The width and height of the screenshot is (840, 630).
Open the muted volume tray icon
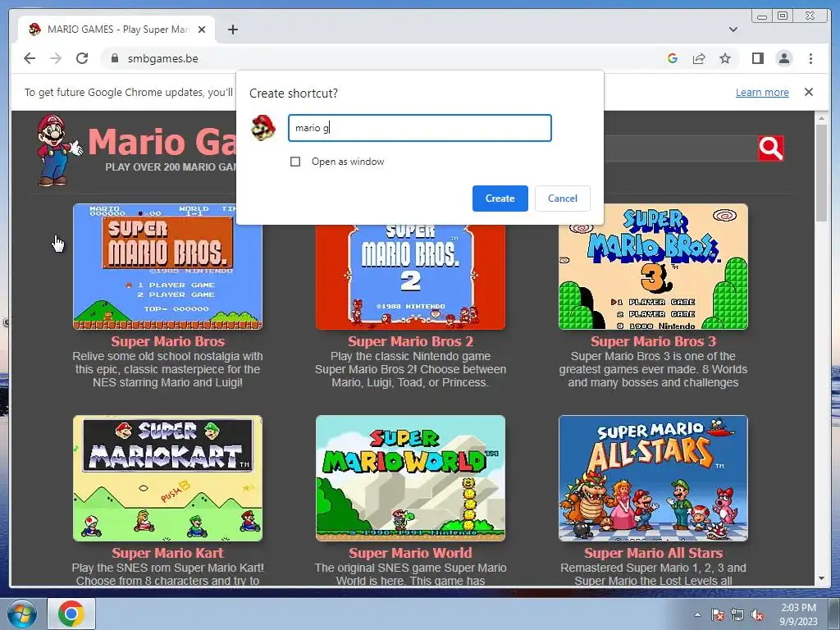pyautogui.click(x=757, y=614)
